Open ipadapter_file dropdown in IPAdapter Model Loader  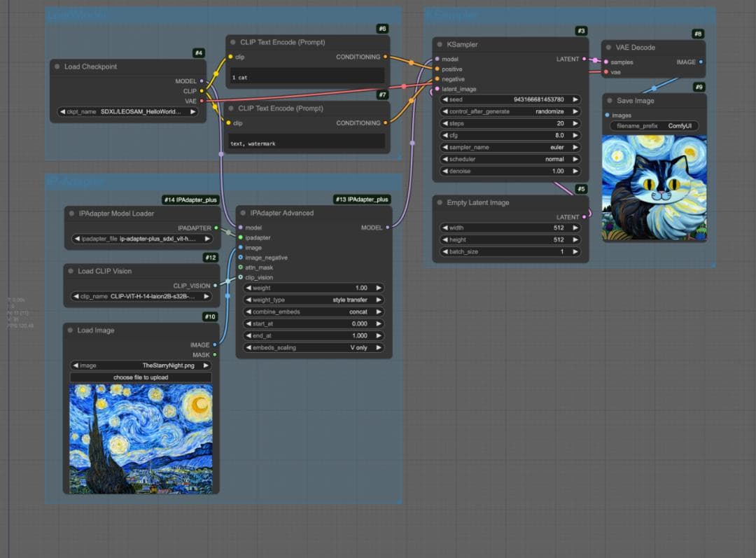click(x=141, y=239)
